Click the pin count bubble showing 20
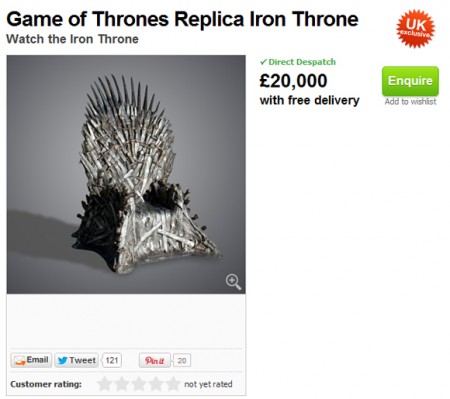Viewport: 450px width, 399px height. (x=182, y=360)
